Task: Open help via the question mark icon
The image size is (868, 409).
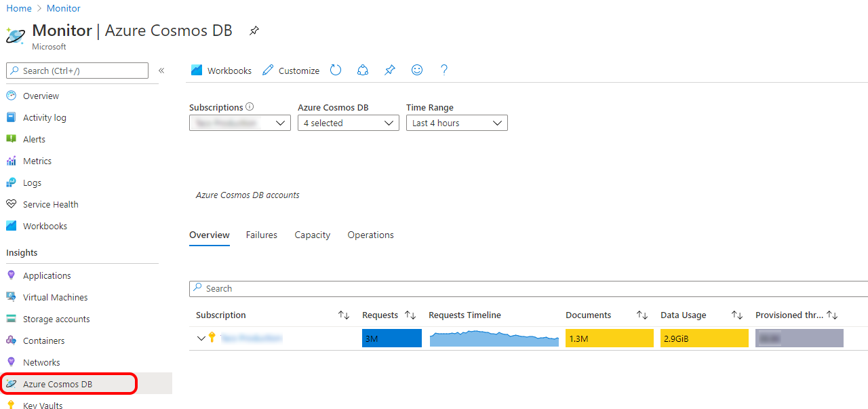Action: [x=443, y=70]
